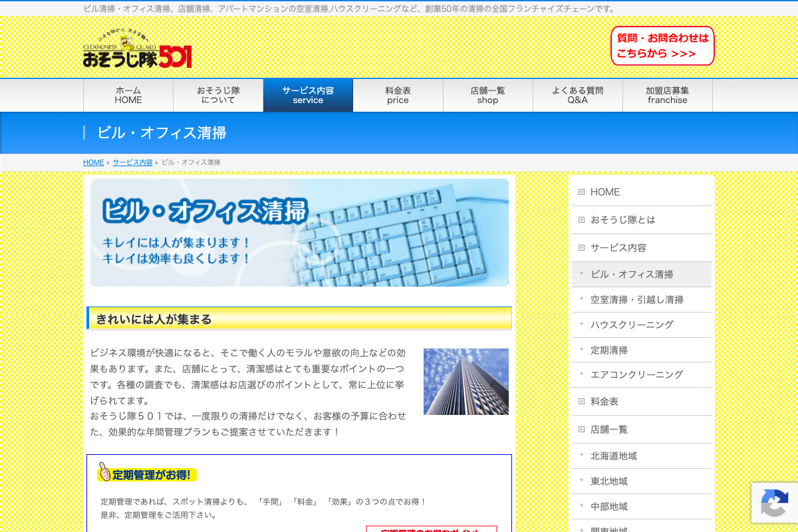Open 料金表 price navigation tab
The image size is (798, 532).
pyautogui.click(x=398, y=95)
